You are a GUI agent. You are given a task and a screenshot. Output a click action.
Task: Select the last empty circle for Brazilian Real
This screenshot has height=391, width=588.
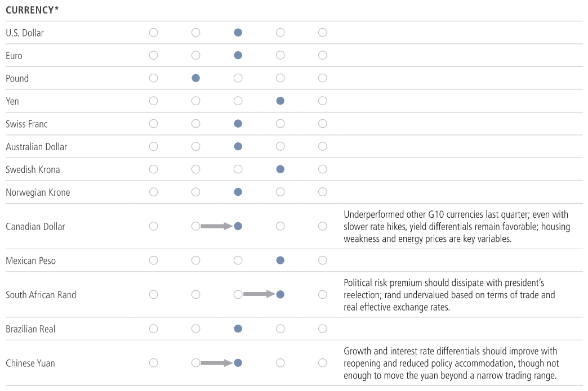tap(322, 329)
